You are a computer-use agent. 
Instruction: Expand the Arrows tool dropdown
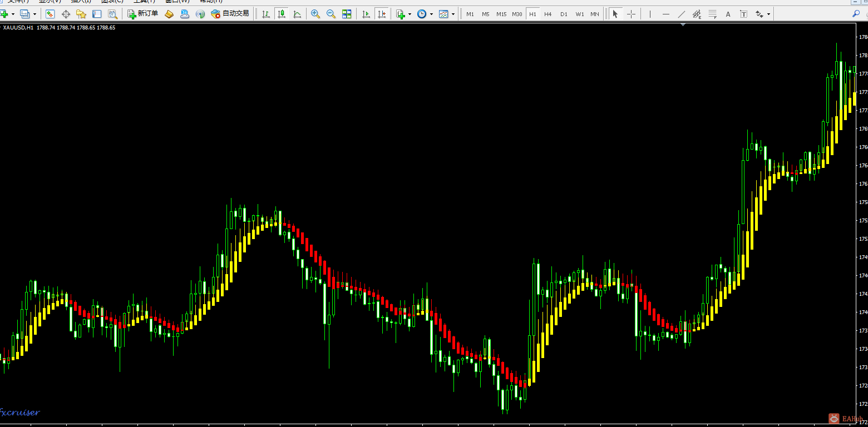(768, 14)
